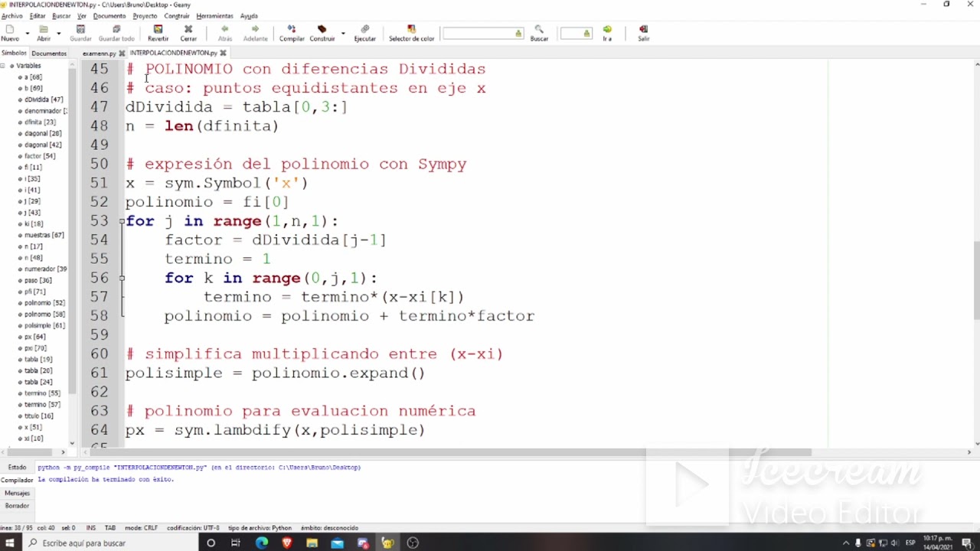Image resolution: width=980 pixels, height=551 pixels.
Task: Open the Ayuda menu
Action: (x=249, y=16)
